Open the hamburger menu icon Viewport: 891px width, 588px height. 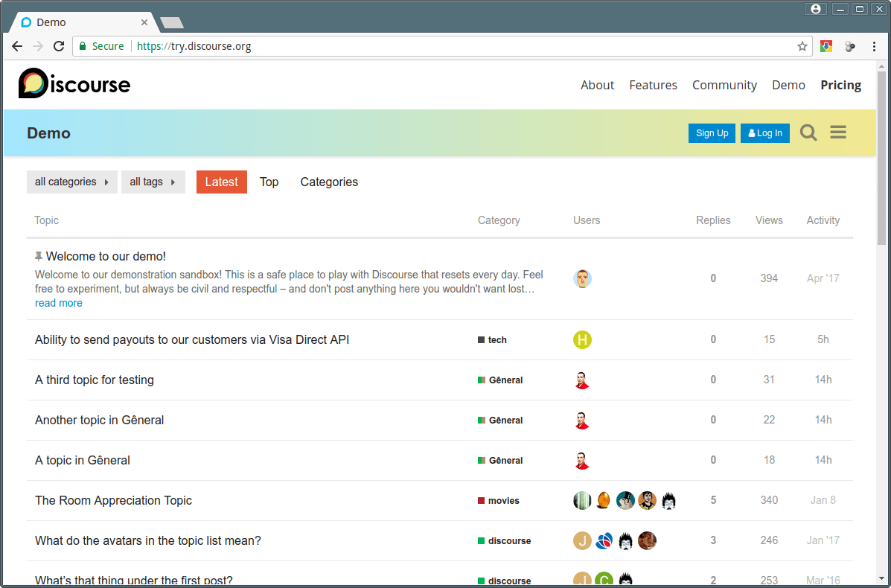(838, 133)
